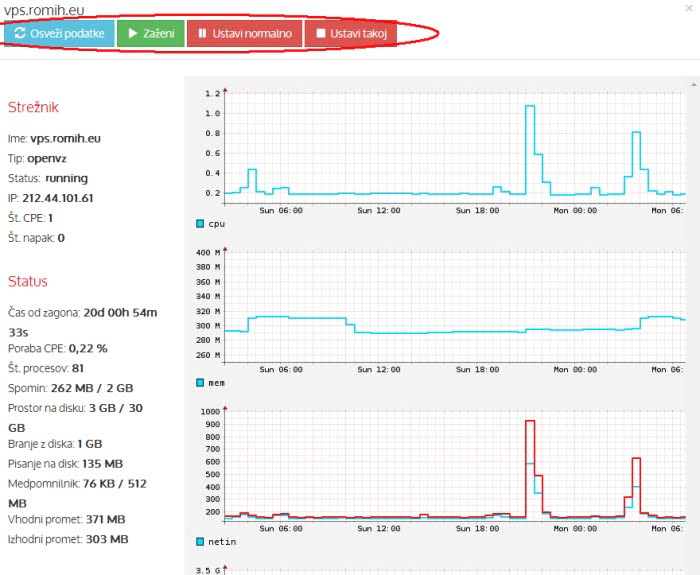This screenshot has width=700, height=575.
Task: Click the netin legend label
Action: click(x=222, y=542)
